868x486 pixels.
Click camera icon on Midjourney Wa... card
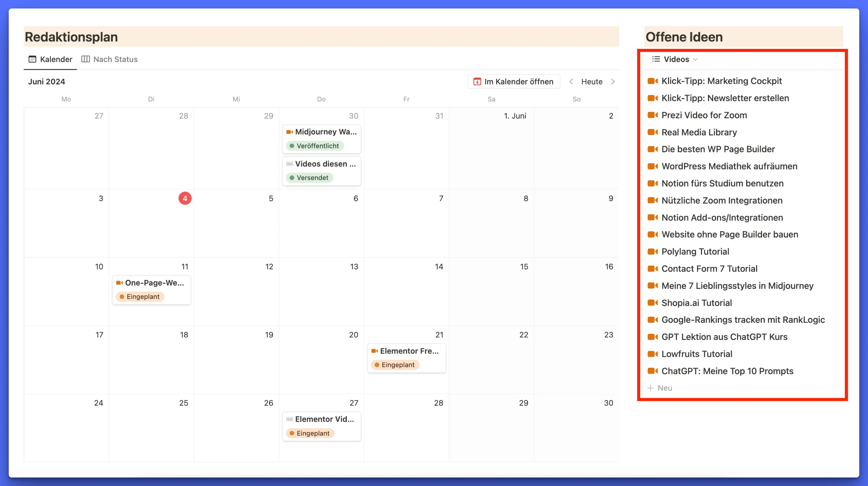tap(289, 132)
